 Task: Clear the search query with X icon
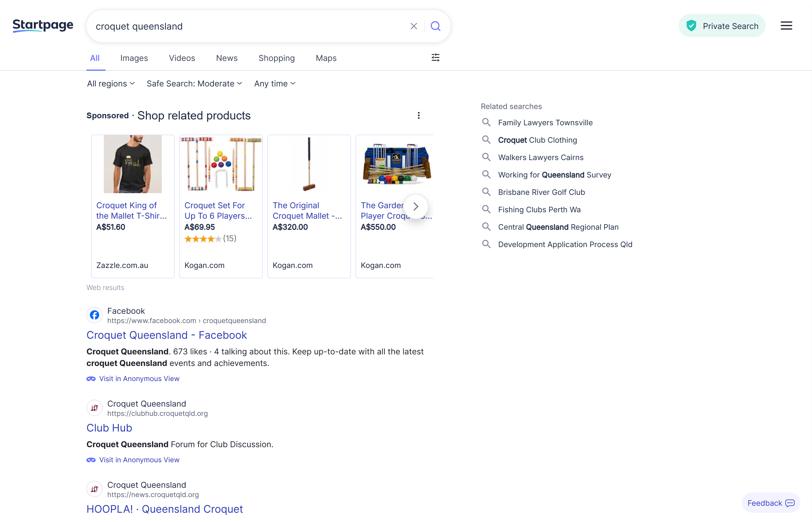point(414,26)
